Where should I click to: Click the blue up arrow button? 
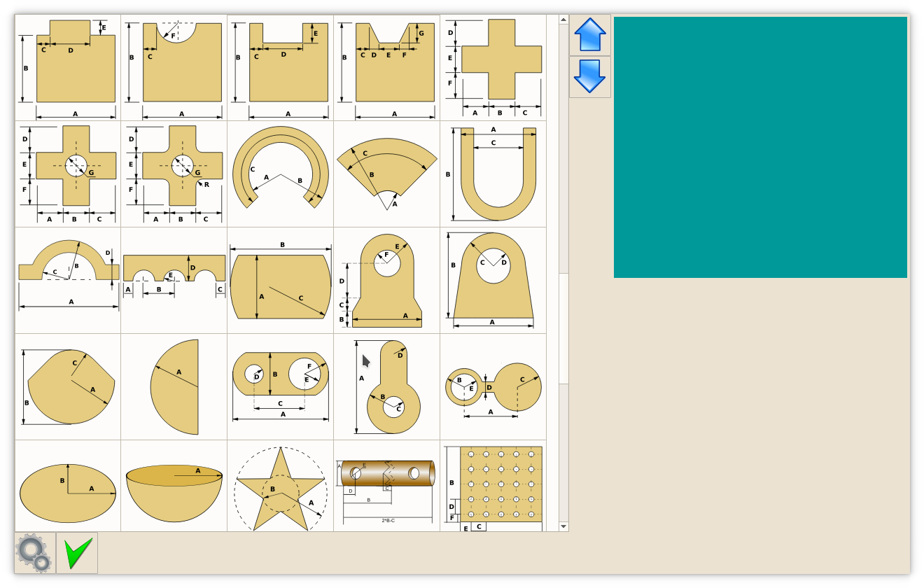(590, 35)
